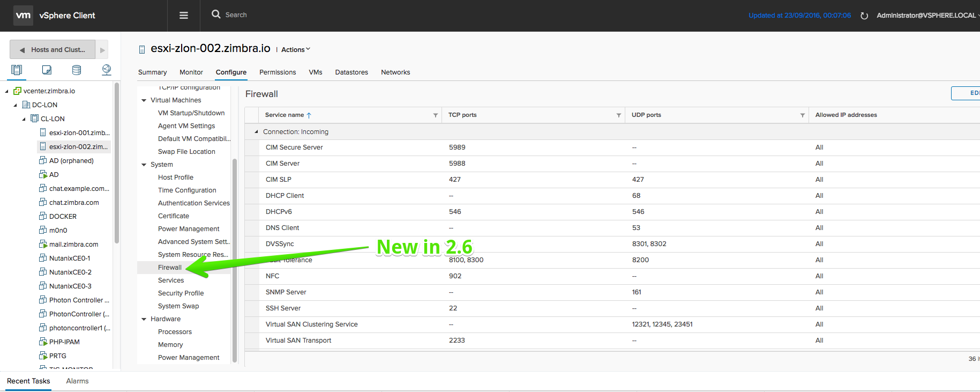Select the esxi-zlon-002 host in tree

pyautogui.click(x=74, y=147)
